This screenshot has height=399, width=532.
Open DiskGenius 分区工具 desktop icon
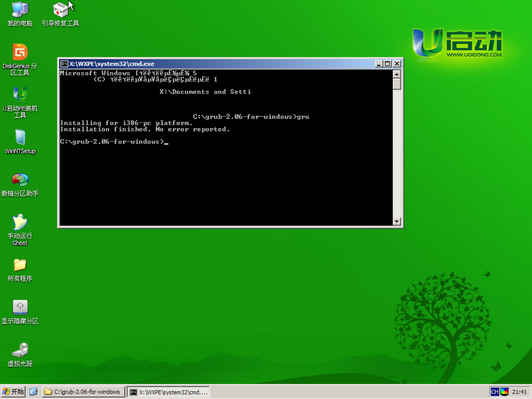[x=20, y=60]
